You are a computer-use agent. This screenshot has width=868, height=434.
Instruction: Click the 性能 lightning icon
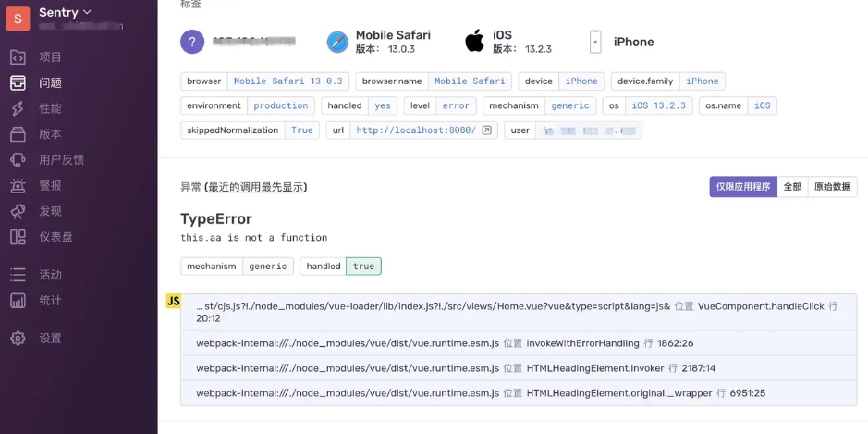(x=18, y=108)
